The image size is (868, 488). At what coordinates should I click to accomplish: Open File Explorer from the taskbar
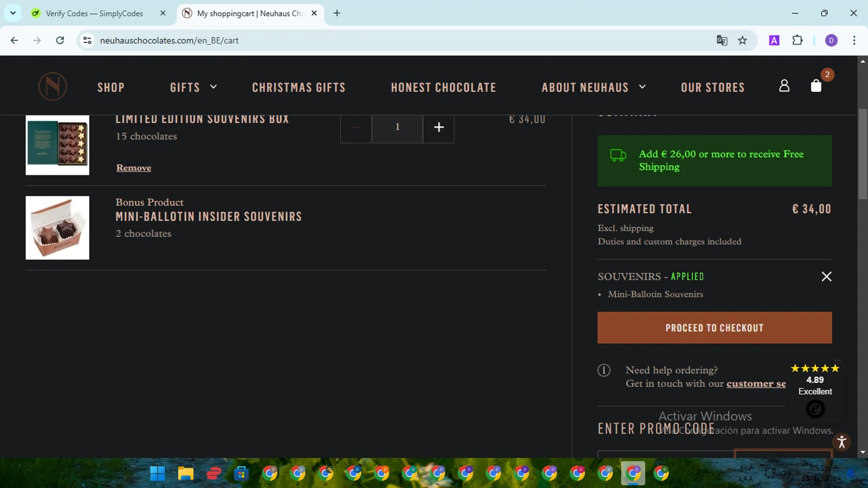point(186,474)
